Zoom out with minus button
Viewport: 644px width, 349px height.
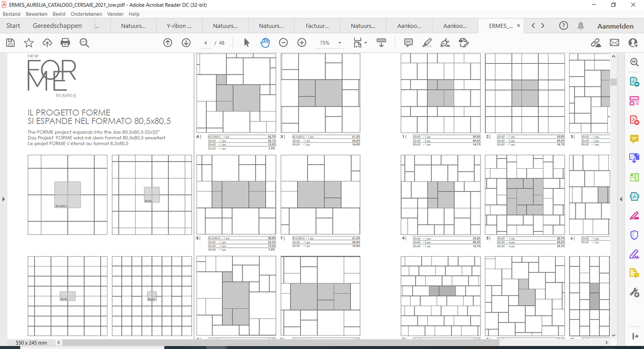283,43
